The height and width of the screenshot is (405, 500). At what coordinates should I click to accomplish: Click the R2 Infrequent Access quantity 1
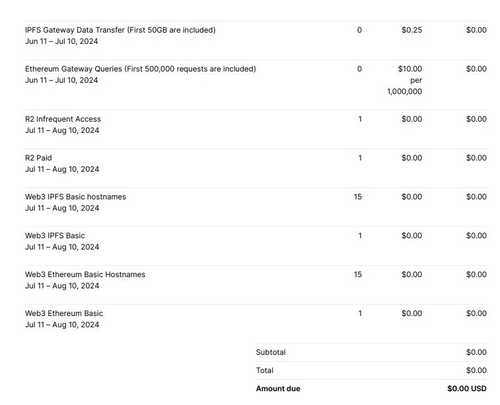(x=360, y=119)
